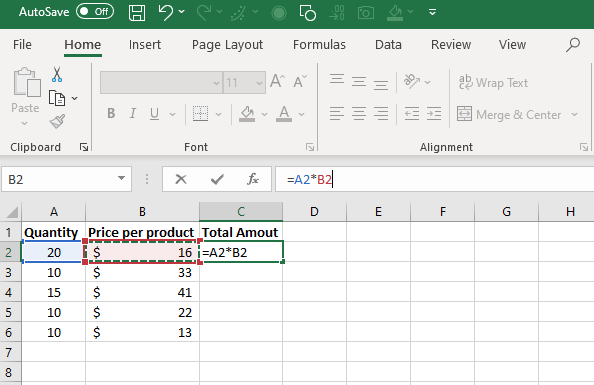Viewport: 594px width, 385px height.
Task: Click the search magnifier icon in ribbon
Action: [573, 45]
